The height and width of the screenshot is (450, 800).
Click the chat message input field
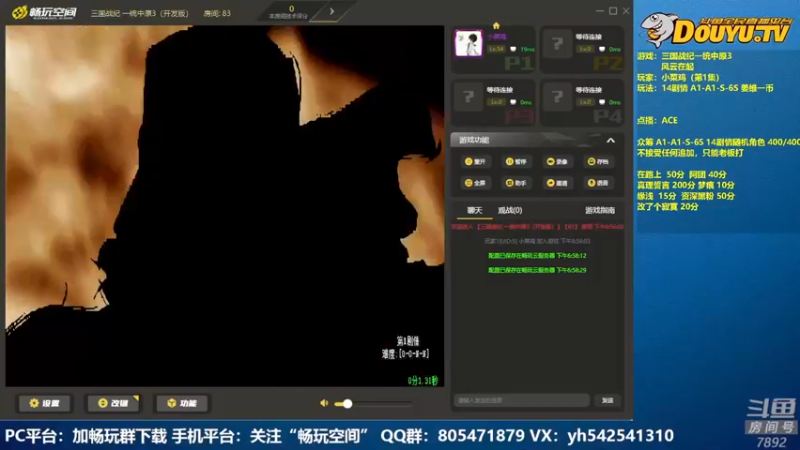click(x=521, y=401)
